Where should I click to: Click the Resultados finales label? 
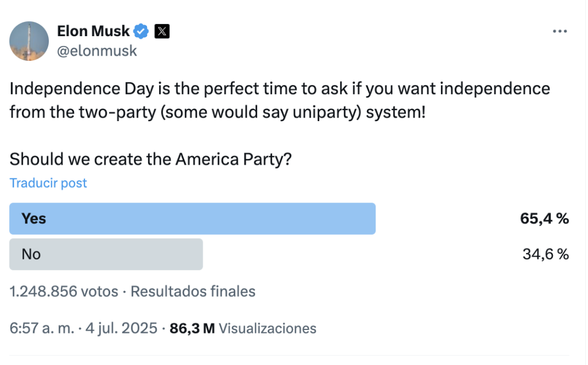[x=193, y=292]
